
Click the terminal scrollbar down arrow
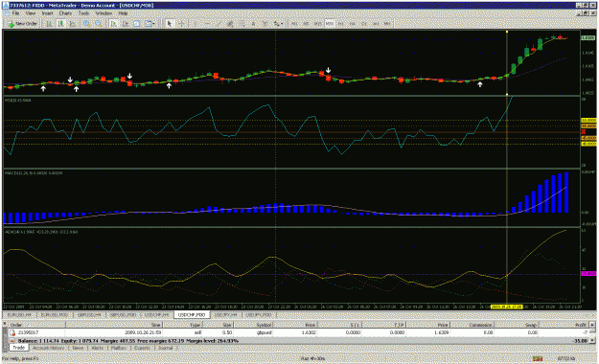592,340
